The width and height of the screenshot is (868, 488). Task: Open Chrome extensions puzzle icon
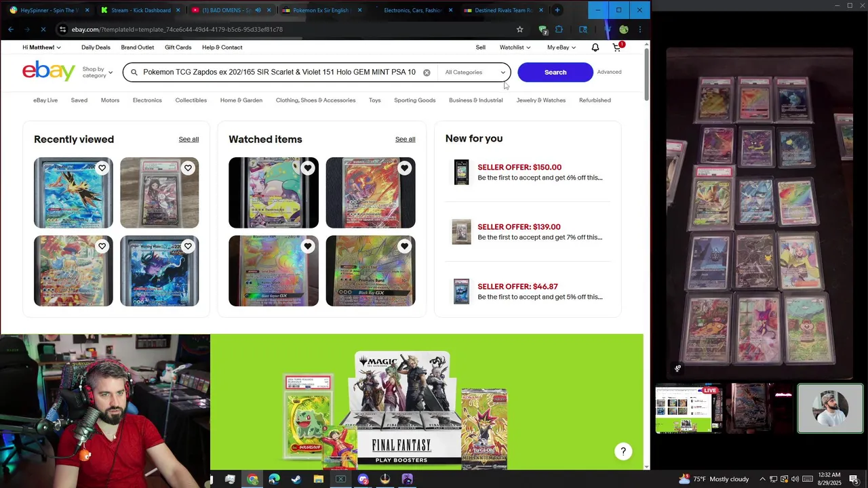tap(559, 29)
